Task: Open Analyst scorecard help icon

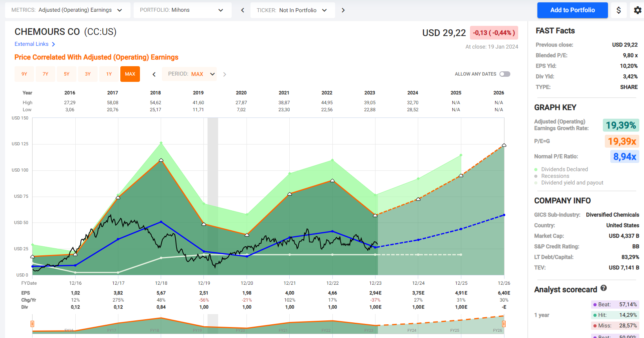Action: coord(604,288)
